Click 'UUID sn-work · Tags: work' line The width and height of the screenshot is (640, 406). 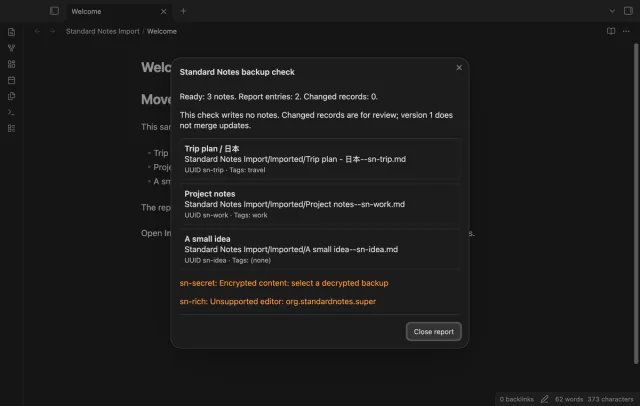click(x=226, y=215)
